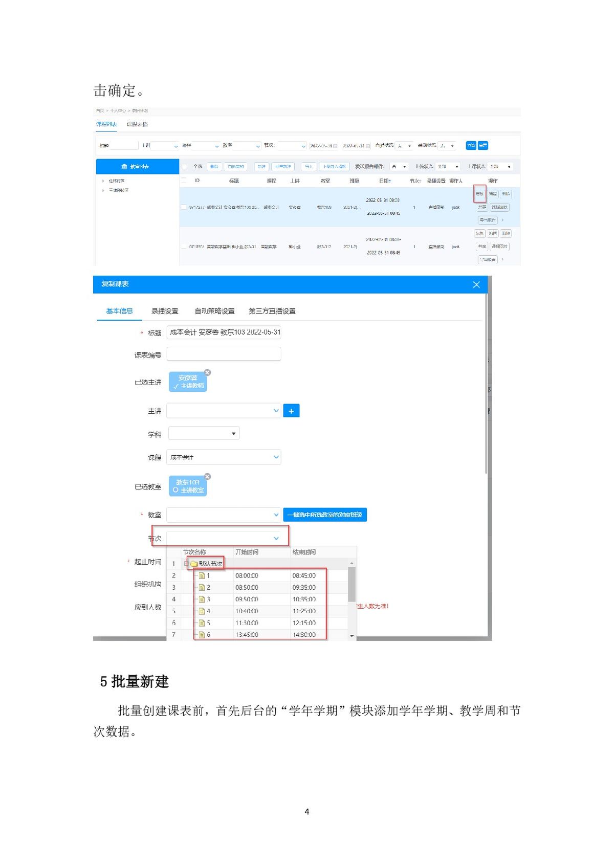The image size is (614, 868).
Task: Close the 复制课表 dialog with X
Action: pos(476,285)
